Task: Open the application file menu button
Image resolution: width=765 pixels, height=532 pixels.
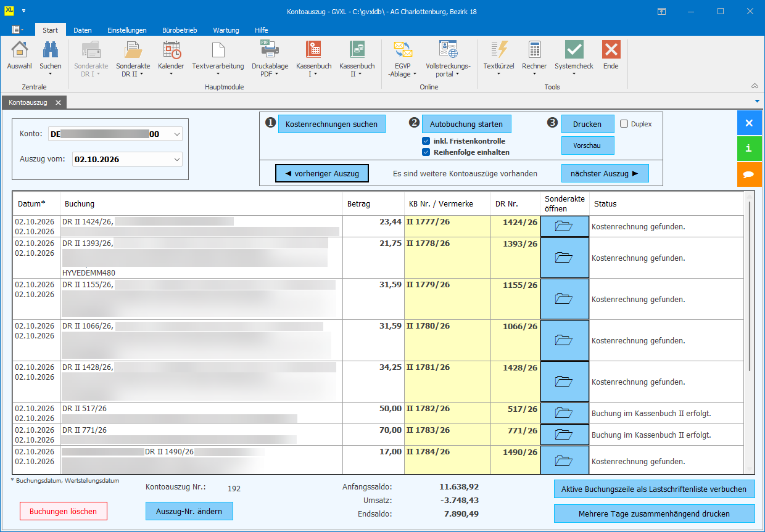Action: tap(17, 30)
